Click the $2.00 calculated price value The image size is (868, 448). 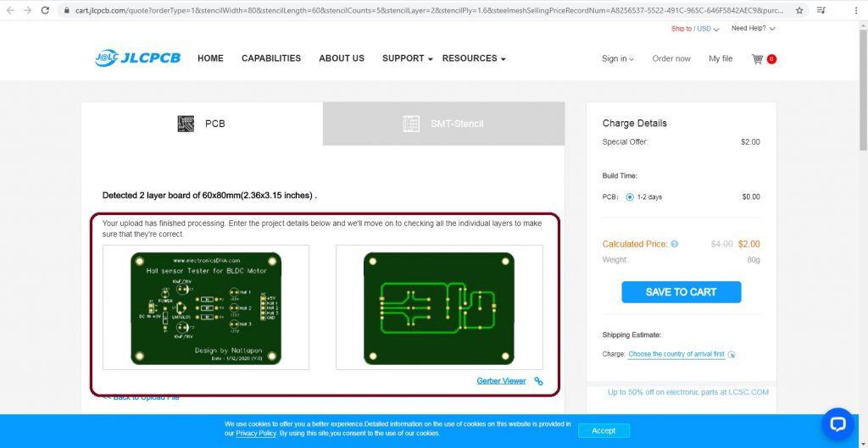tap(749, 244)
